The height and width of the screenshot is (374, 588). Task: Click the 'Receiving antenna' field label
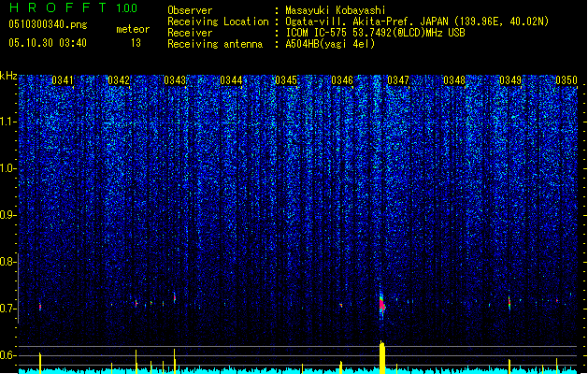(x=215, y=44)
